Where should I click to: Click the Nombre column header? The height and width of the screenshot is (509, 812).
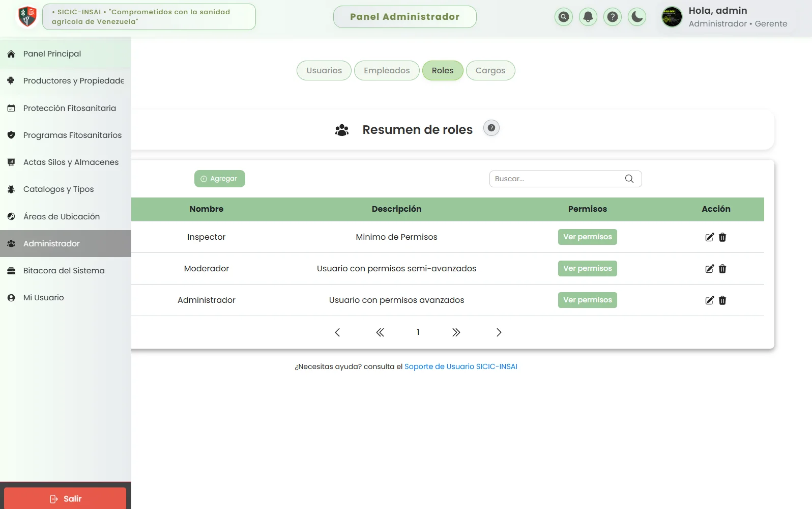coord(207,209)
